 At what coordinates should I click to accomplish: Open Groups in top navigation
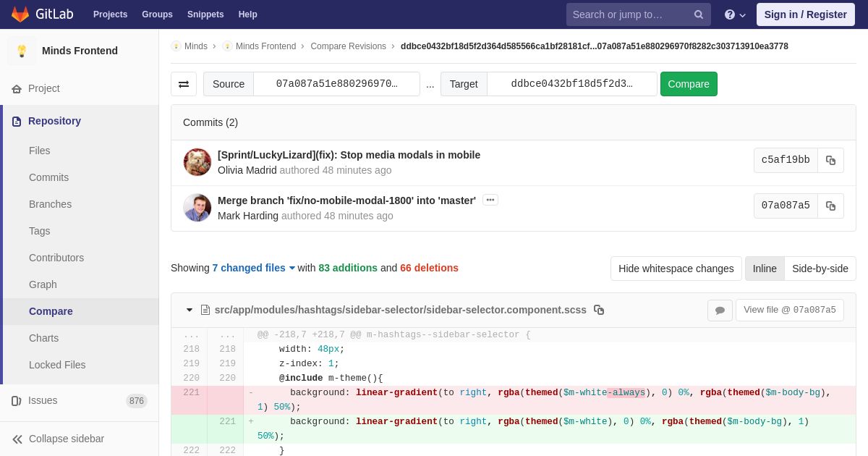click(x=157, y=14)
